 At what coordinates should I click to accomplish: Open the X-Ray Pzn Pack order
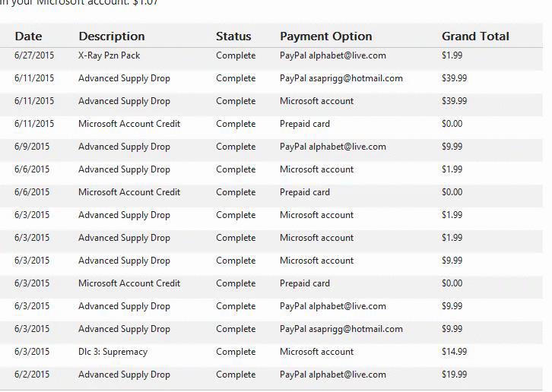click(x=109, y=55)
